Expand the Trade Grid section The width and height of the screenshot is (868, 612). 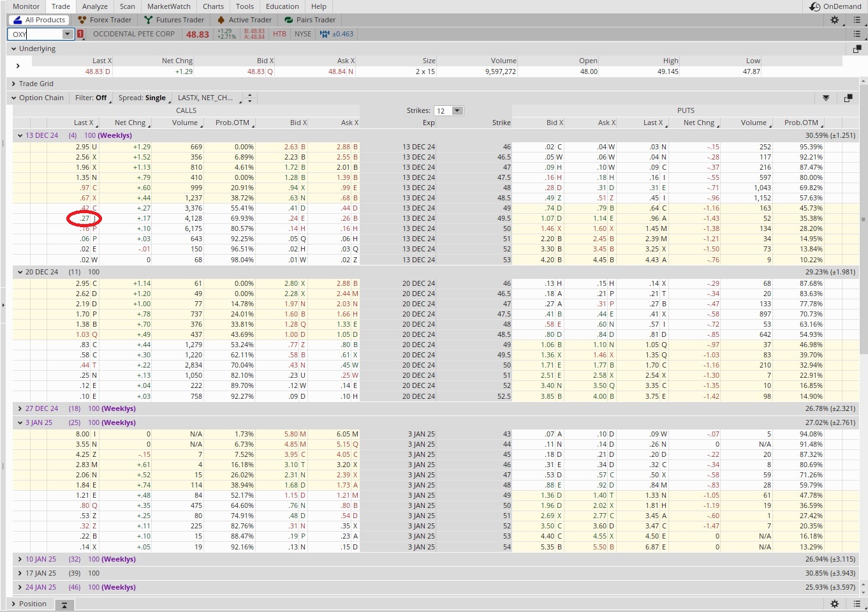(x=13, y=84)
